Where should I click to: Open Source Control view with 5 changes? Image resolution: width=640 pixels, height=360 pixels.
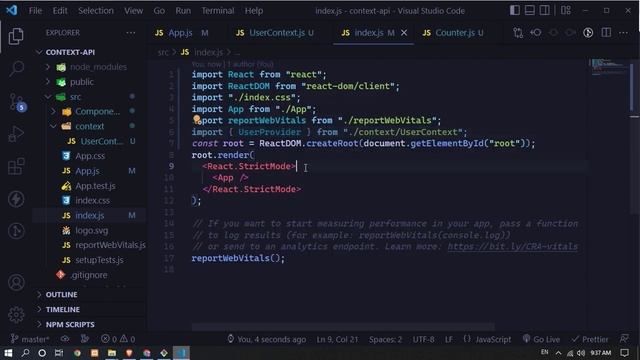pos(17,102)
